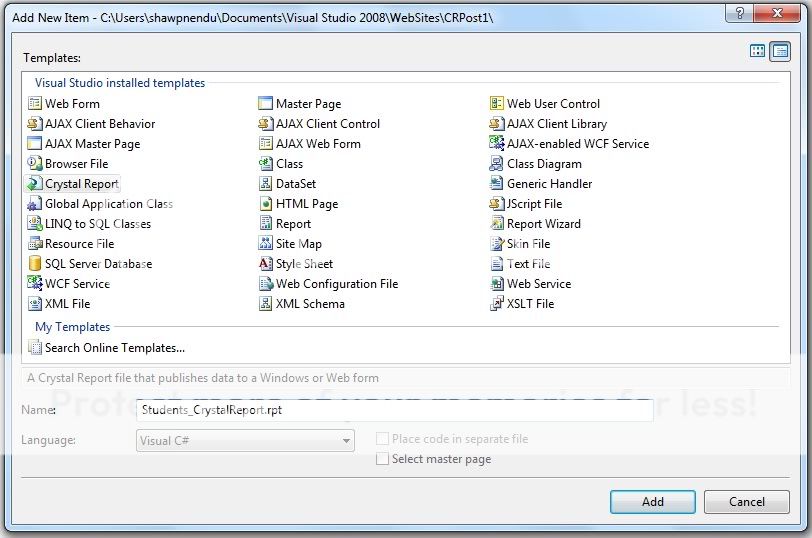The width and height of the screenshot is (812, 538).
Task: Click the Search Online Templates icon
Action: point(35,347)
